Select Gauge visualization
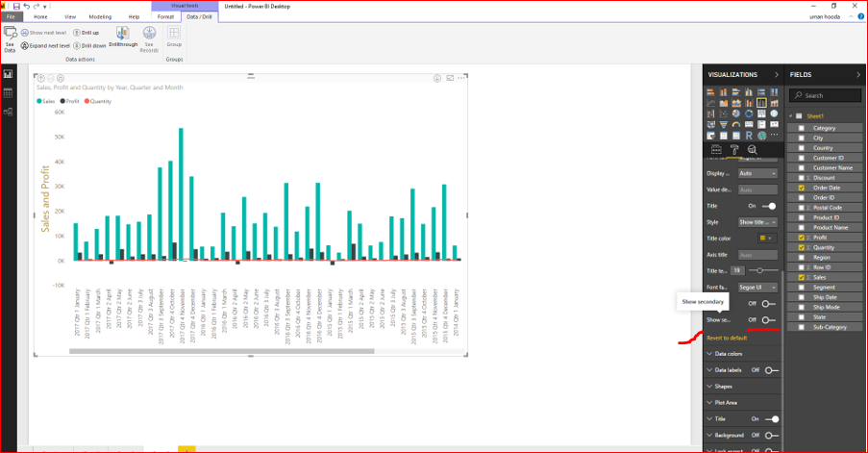 coord(736,125)
